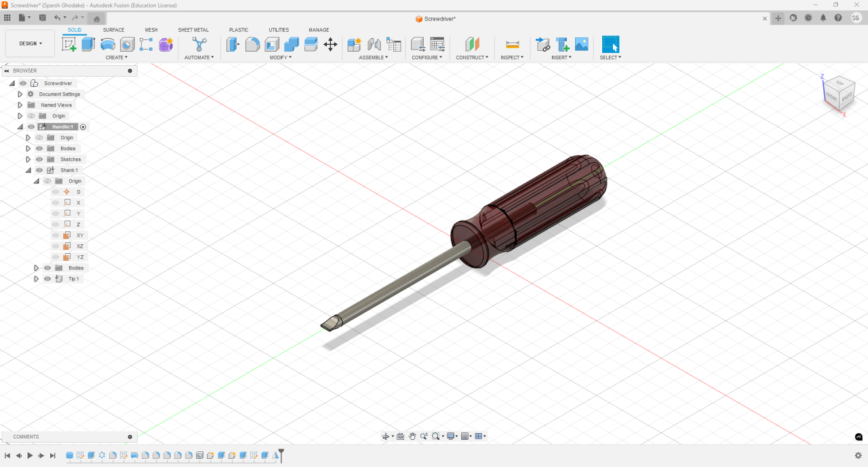The height and width of the screenshot is (467, 868).
Task: Select the Measure tool
Action: 513,44
